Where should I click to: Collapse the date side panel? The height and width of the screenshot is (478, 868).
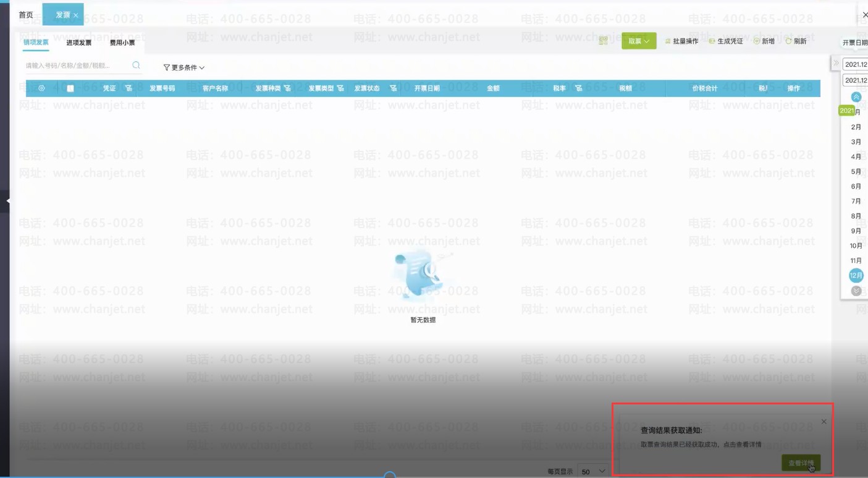[x=836, y=63]
